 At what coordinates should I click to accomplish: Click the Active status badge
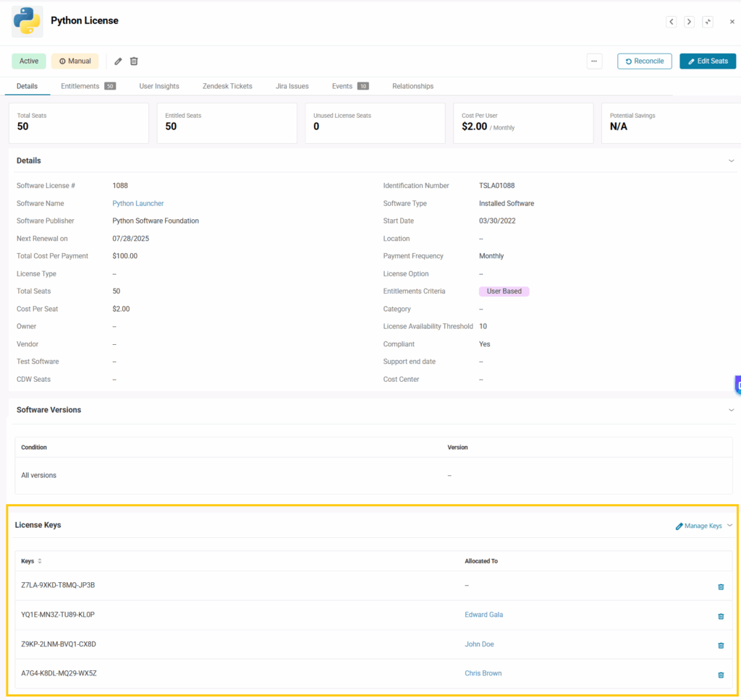click(x=29, y=61)
